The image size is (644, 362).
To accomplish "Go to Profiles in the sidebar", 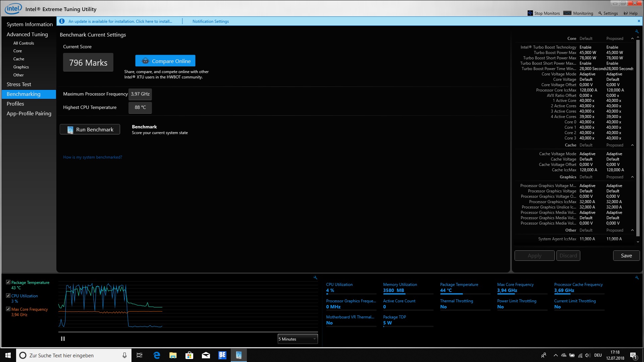I will tap(15, 104).
